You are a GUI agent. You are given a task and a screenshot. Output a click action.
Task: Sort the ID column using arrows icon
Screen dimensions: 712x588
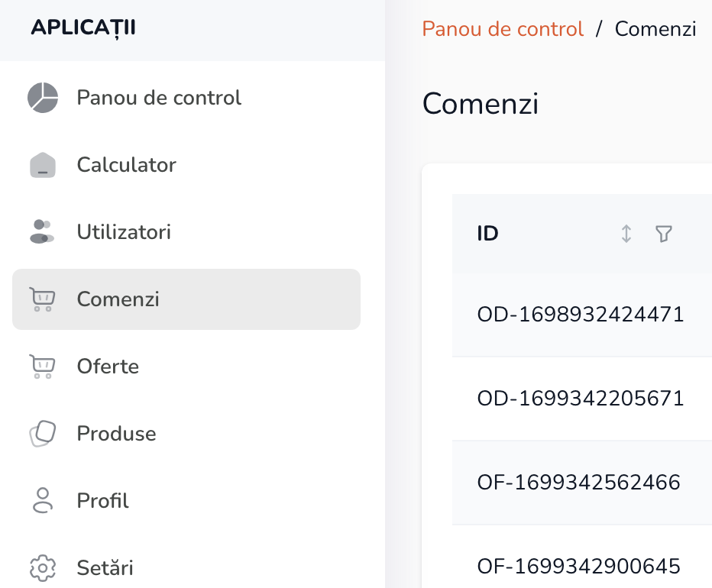pyautogui.click(x=626, y=234)
